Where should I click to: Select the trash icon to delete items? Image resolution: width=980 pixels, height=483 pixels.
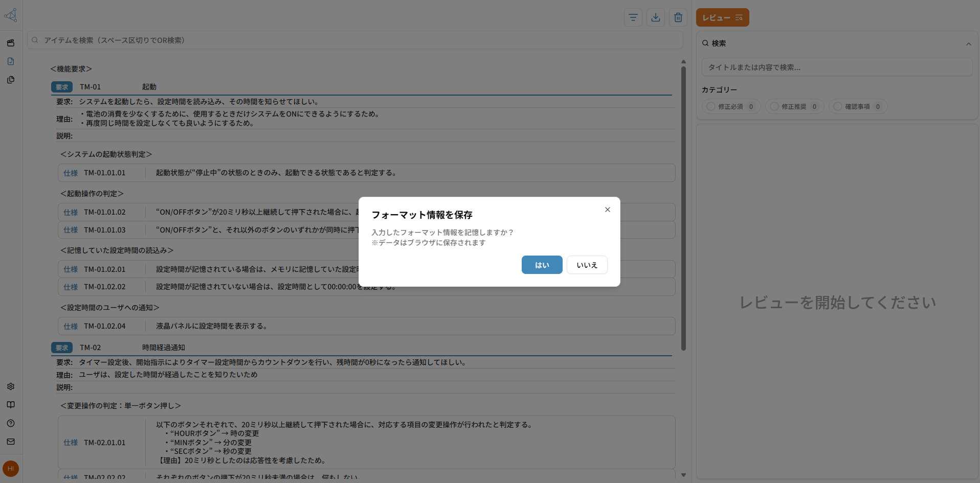[678, 17]
